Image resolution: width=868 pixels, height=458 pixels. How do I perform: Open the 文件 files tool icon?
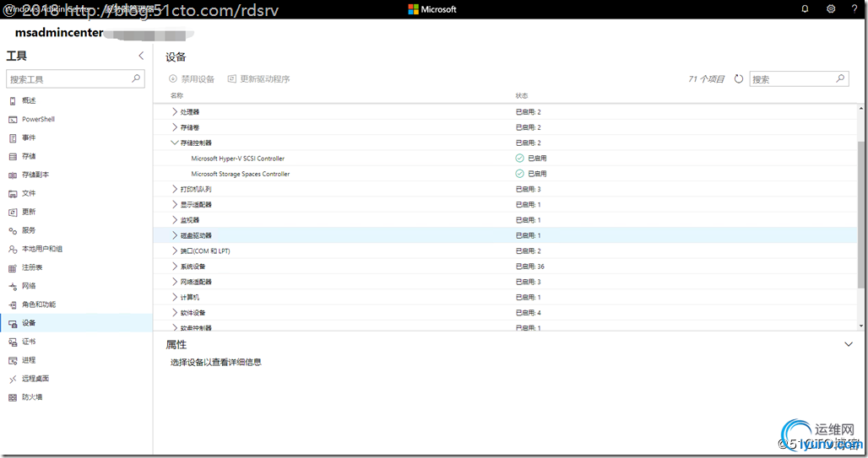tap(13, 194)
